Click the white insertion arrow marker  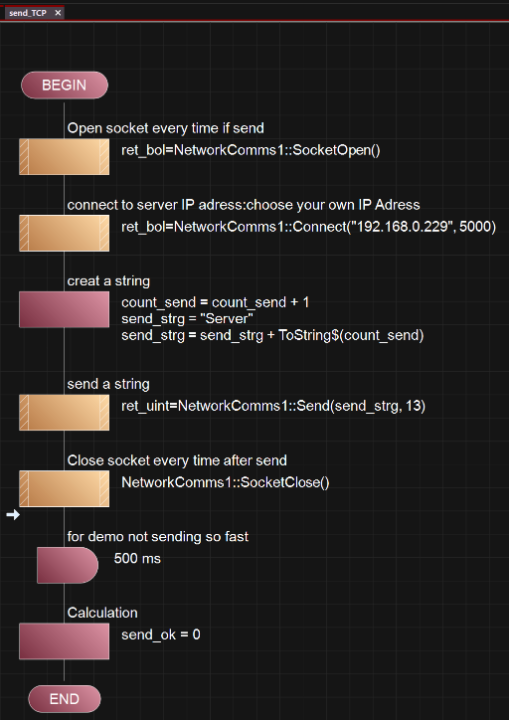coord(13,515)
